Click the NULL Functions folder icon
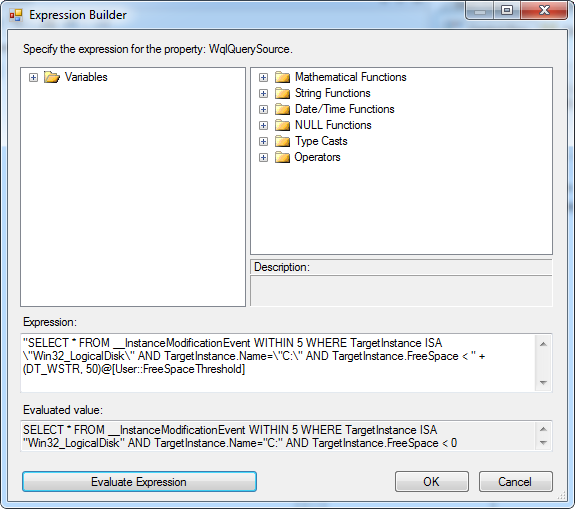The height and width of the screenshot is (509, 575). pos(282,125)
